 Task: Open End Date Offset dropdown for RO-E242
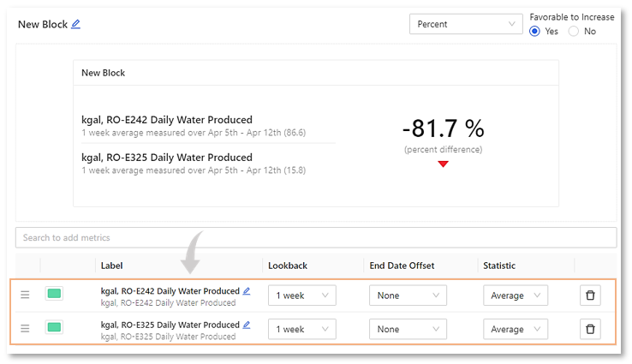pyautogui.click(x=408, y=295)
